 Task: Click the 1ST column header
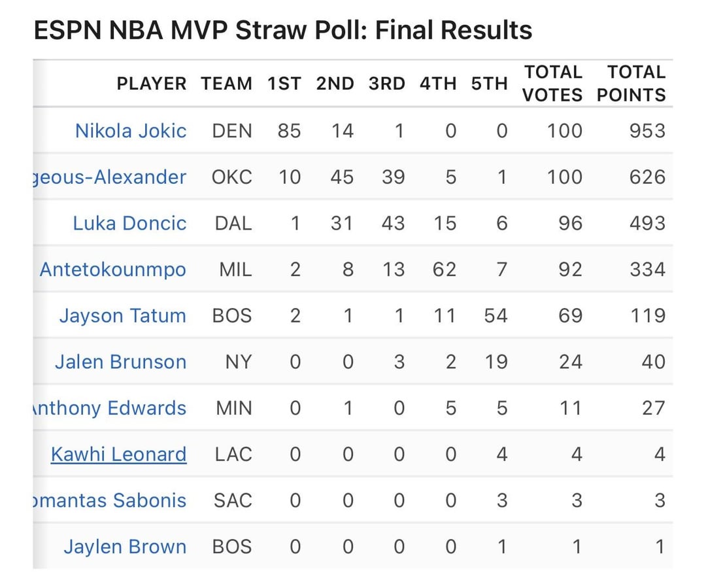(284, 84)
